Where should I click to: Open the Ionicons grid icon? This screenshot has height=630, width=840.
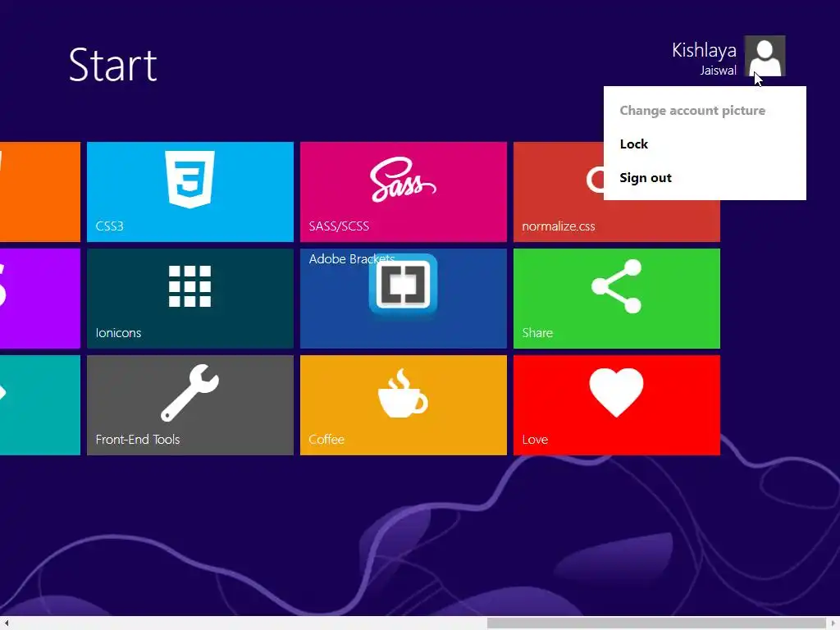189,286
